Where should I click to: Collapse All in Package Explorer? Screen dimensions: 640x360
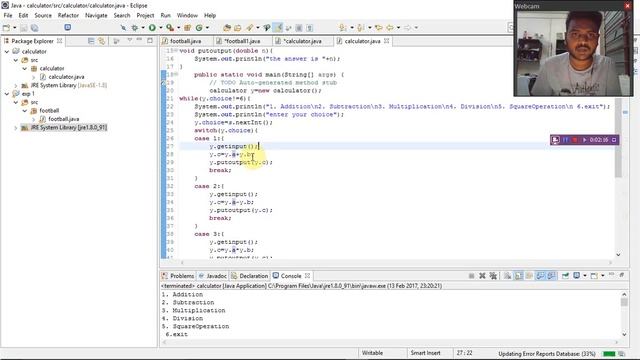click(91, 41)
